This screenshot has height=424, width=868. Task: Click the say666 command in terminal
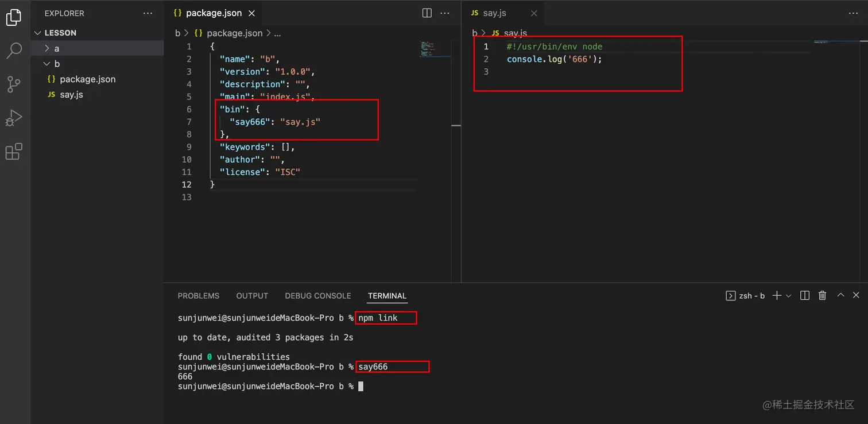[373, 367]
